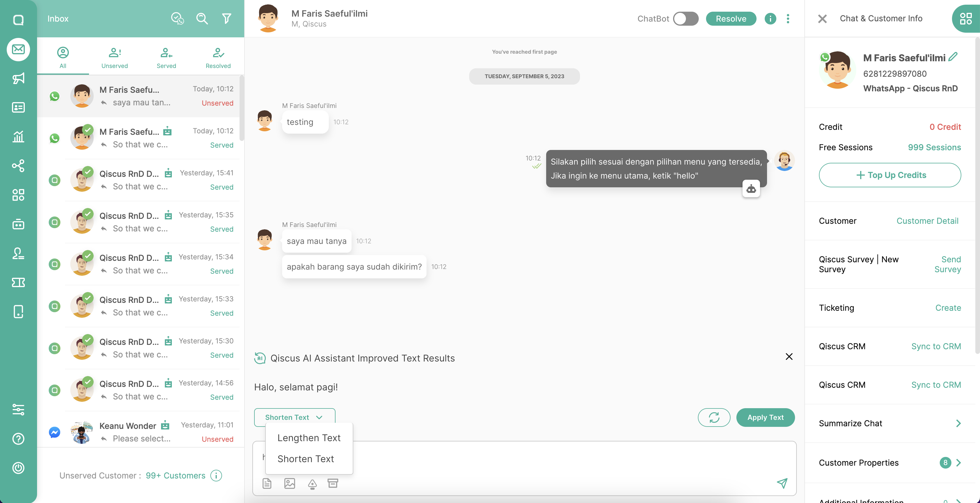Click the send message paper plane icon
The image size is (980, 503).
[782, 483]
